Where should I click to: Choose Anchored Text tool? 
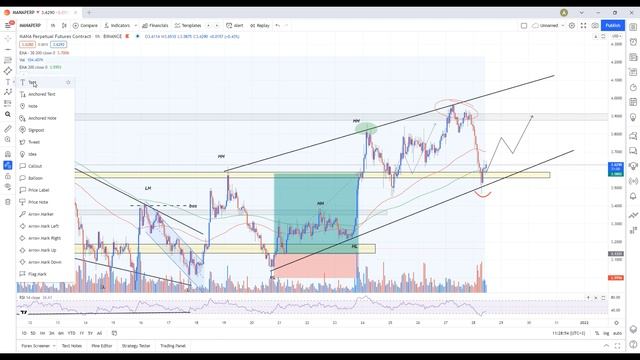45,94
